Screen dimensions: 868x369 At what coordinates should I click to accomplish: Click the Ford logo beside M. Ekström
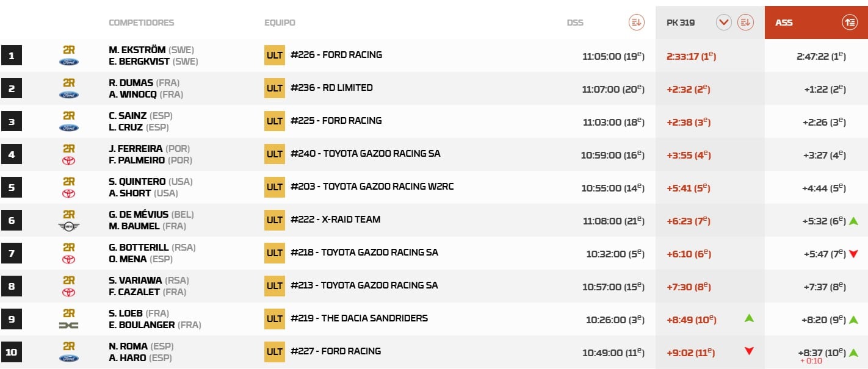tap(69, 62)
